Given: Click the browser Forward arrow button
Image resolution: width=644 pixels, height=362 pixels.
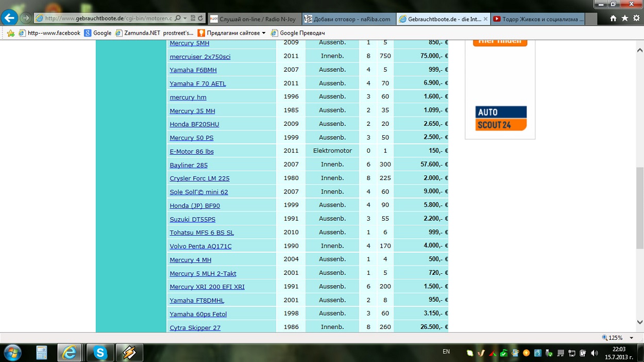Looking at the screenshot, I should tap(26, 19).
